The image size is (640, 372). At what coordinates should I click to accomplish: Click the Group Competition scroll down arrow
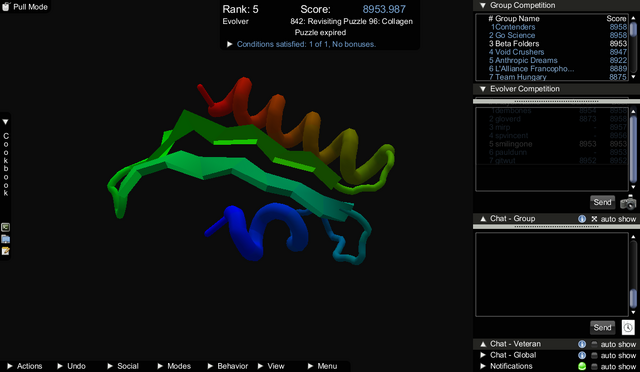[x=633, y=77]
